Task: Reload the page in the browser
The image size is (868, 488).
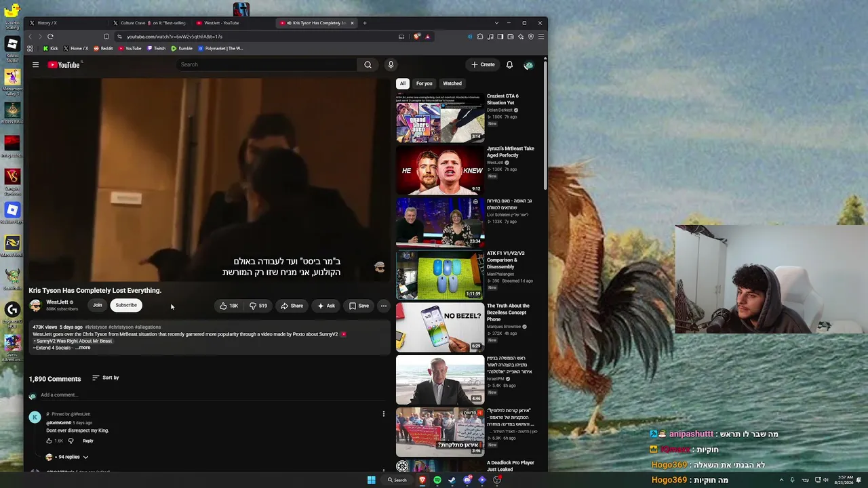Action: tap(50, 37)
